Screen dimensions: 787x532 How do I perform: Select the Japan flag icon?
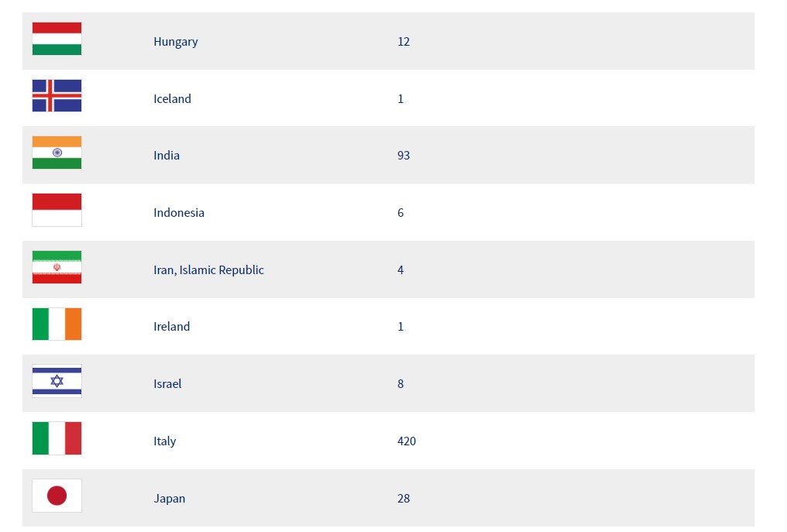57,496
